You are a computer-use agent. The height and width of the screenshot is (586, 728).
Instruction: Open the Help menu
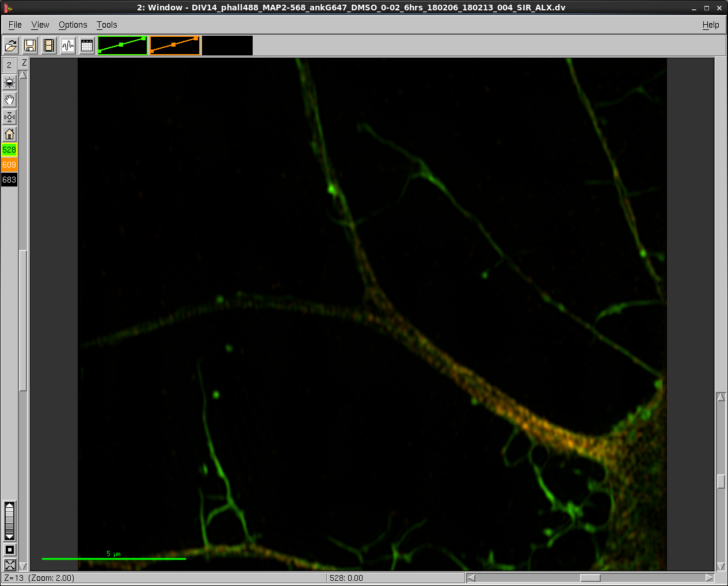[x=710, y=25]
